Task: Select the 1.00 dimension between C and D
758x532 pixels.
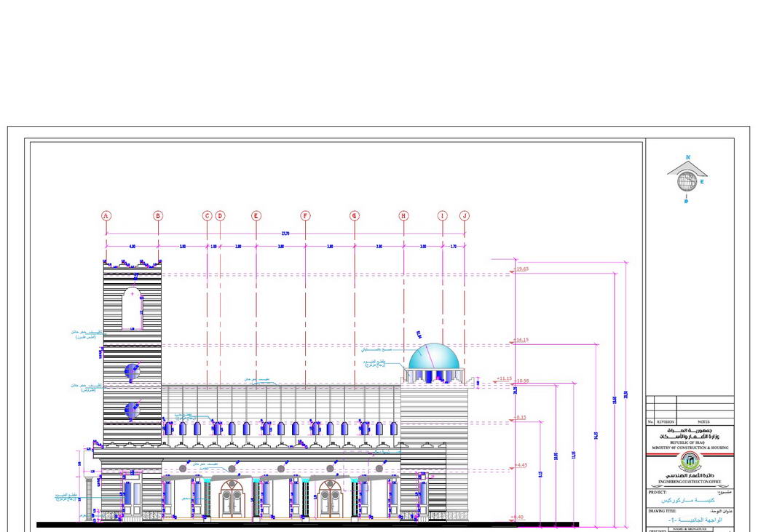Action: click(213, 247)
